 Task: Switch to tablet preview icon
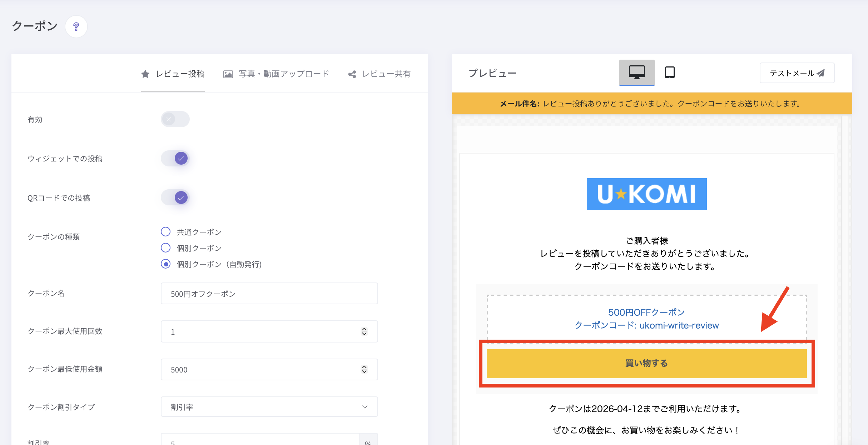(669, 72)
